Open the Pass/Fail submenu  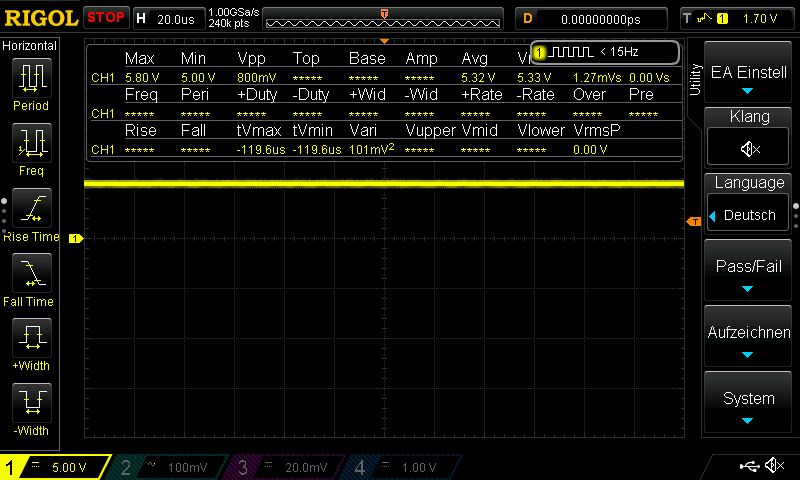point(749,274)
